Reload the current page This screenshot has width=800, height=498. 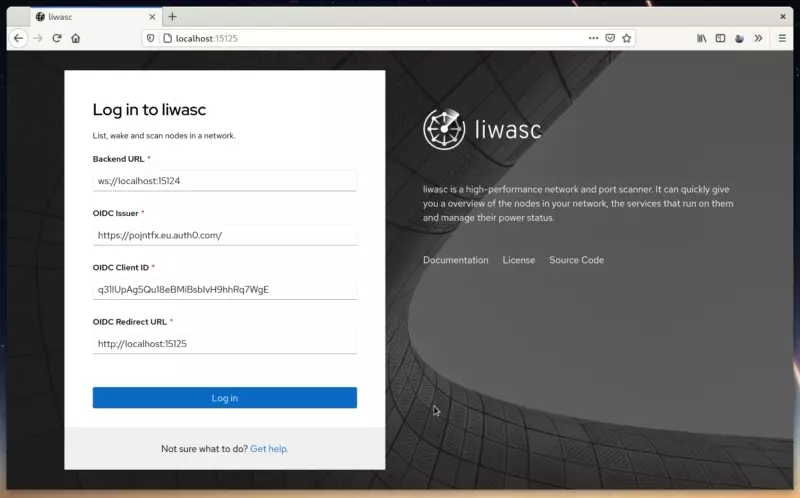click(57, 38)
